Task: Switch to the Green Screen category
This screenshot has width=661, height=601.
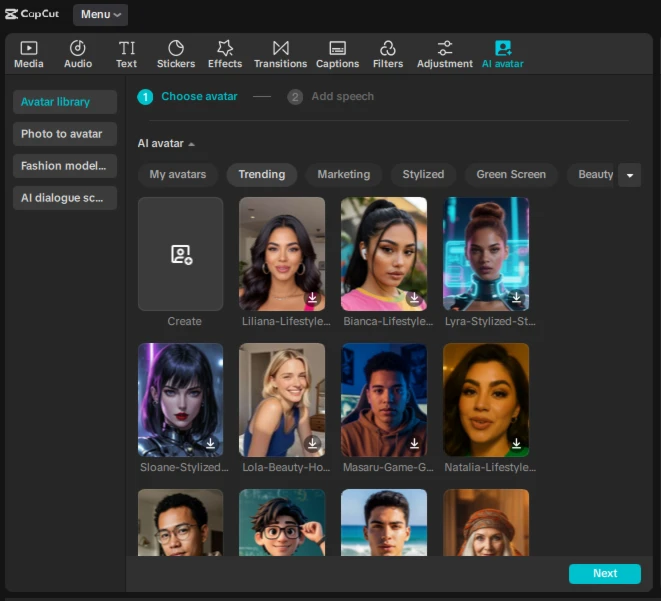Action: pyautogui.click(x=510, y=175)
